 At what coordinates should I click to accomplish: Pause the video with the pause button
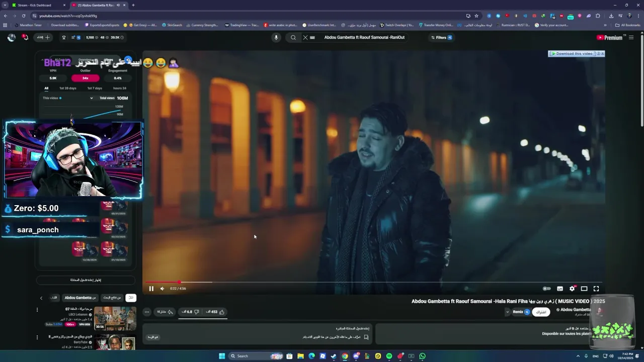point(151,289)
